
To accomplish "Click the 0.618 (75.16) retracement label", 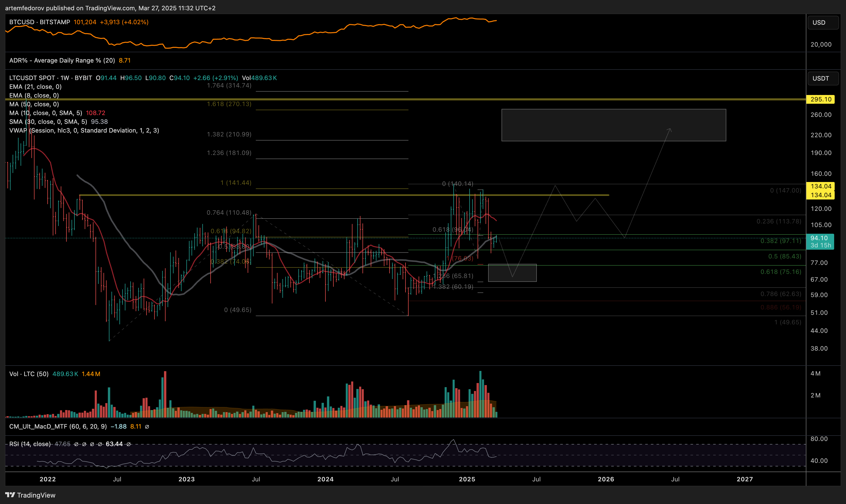I will click(x=781, y=272).
